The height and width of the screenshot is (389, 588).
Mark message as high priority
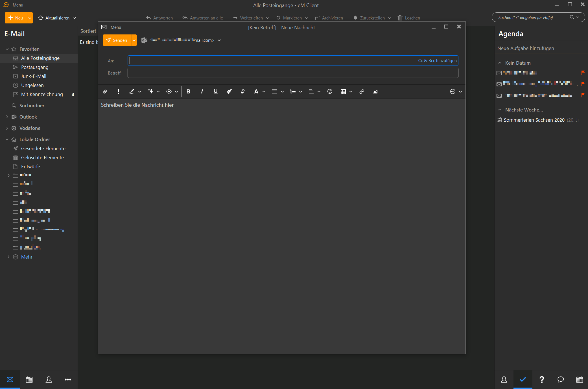pos(119,91)
